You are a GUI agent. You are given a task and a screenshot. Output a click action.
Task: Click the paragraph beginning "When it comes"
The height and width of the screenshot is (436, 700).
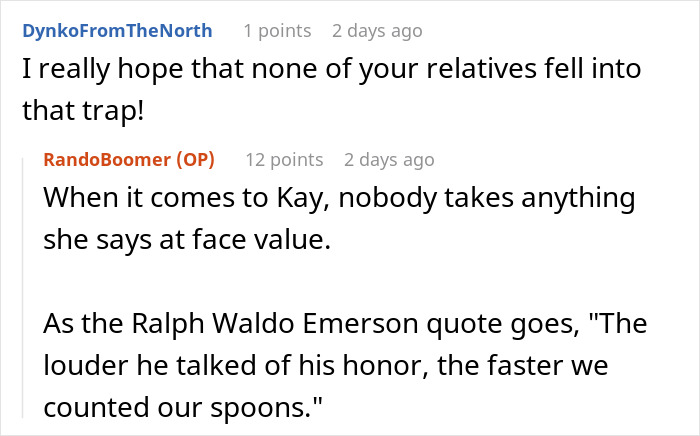click(x=338, y=199)
